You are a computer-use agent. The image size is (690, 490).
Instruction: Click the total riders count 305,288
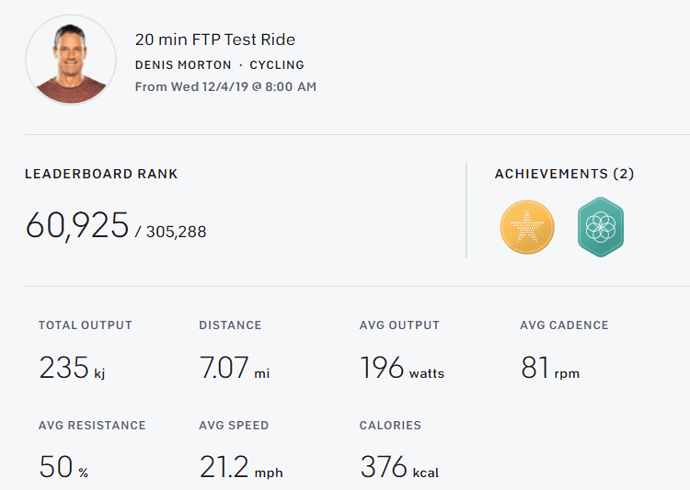[x=176, y=232]
